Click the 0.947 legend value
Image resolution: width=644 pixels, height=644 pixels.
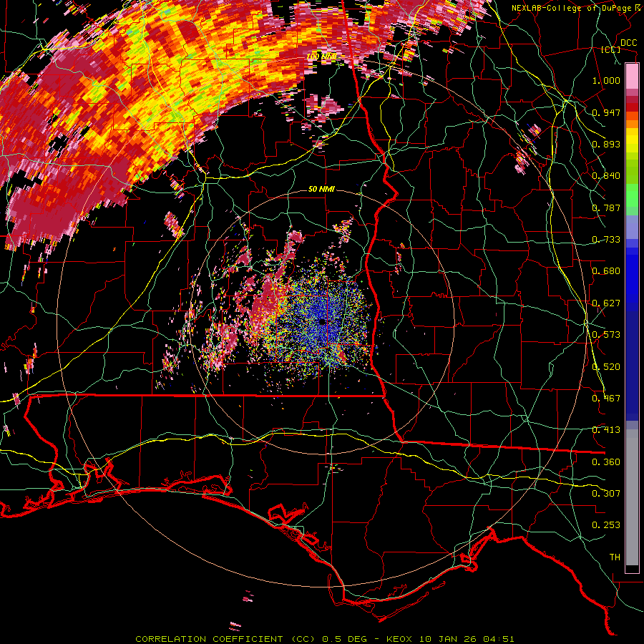tap(606, 112)
